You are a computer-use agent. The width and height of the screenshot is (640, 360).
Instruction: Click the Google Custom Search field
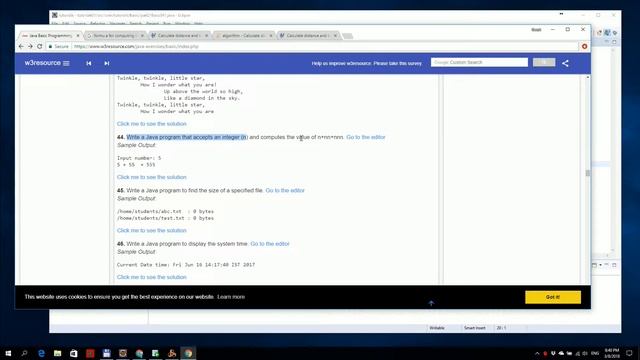click(x=479, y=62)
